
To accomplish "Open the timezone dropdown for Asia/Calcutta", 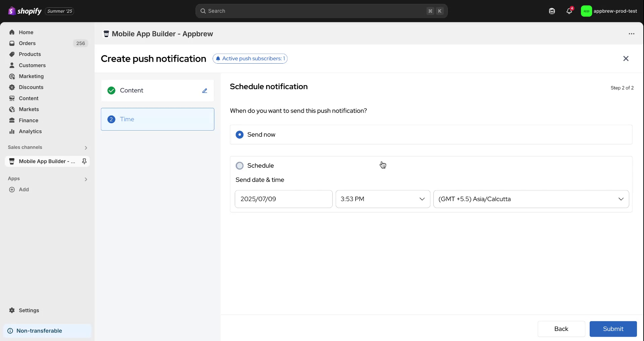I will [x=531, y=199].
